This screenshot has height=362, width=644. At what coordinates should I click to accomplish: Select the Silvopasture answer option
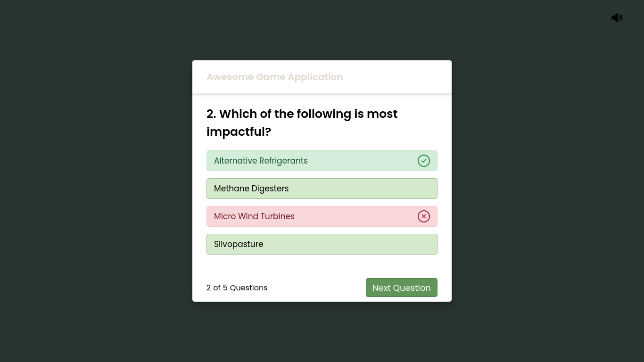point(322,244)
